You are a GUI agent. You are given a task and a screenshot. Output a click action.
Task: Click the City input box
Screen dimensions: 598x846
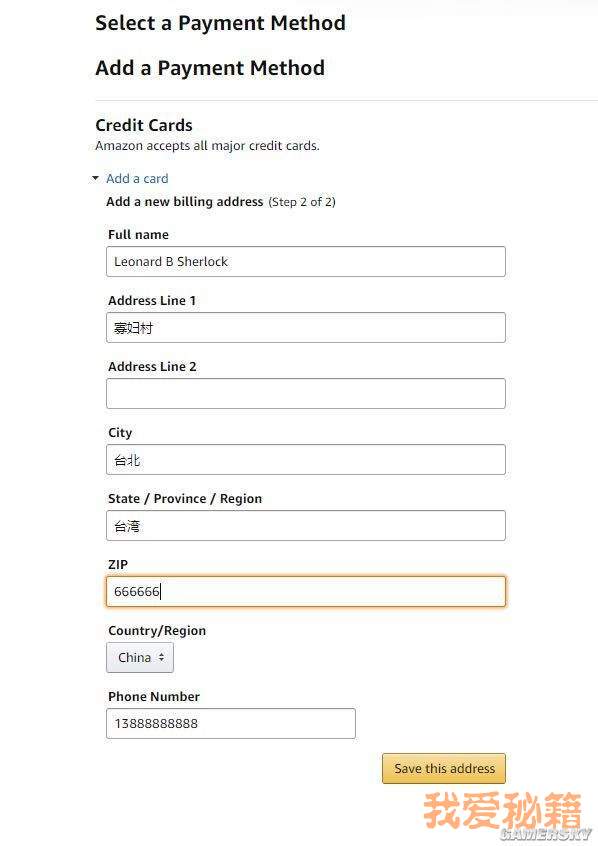(x=306, y=460)
